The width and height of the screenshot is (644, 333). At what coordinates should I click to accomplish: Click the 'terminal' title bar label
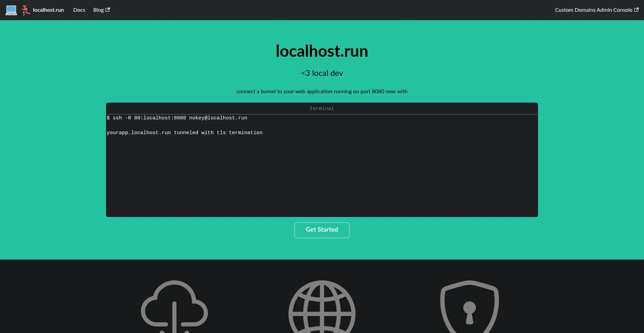point(322,109)
